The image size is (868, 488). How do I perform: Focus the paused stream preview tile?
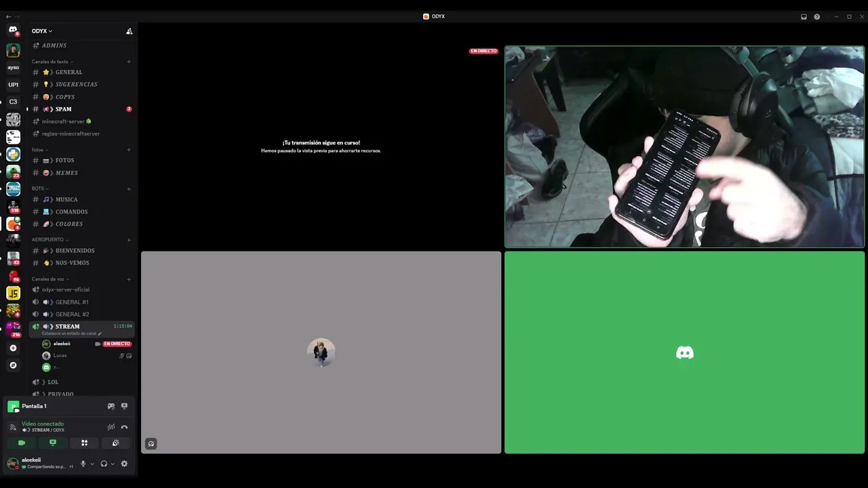[x=321, y=147]
